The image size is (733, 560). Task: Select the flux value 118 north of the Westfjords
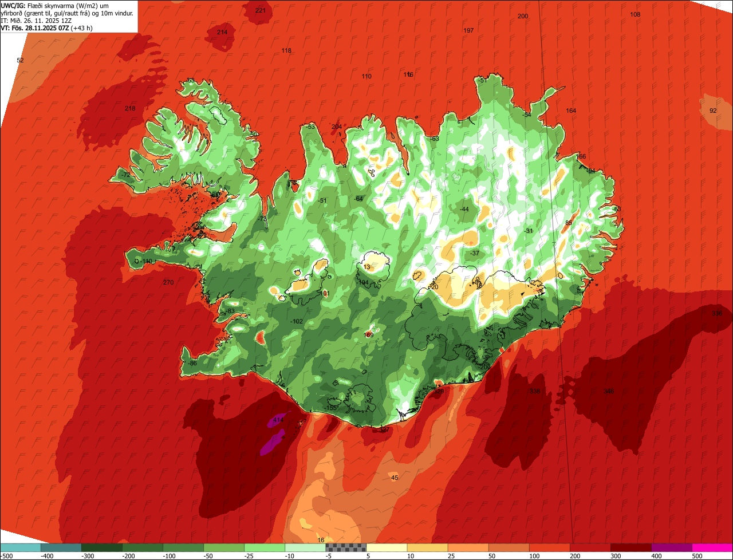[x=286, y=50]
